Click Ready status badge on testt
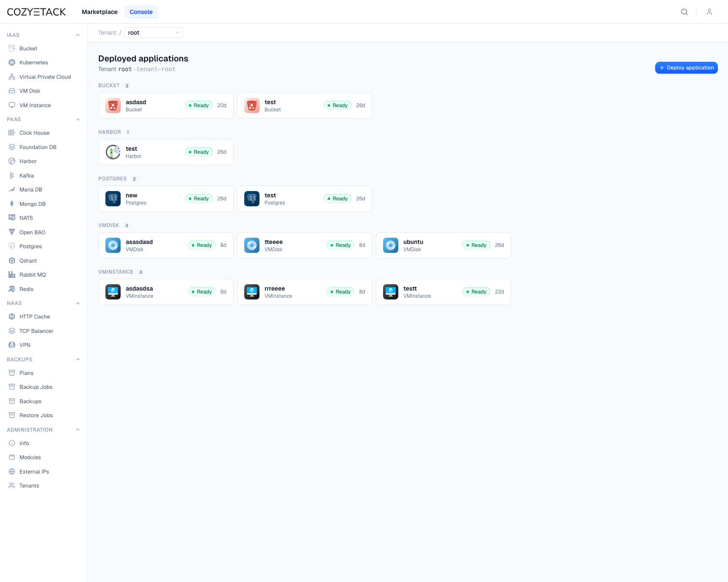728x582 pixels. pyautogui.click(x=476, y=292)
